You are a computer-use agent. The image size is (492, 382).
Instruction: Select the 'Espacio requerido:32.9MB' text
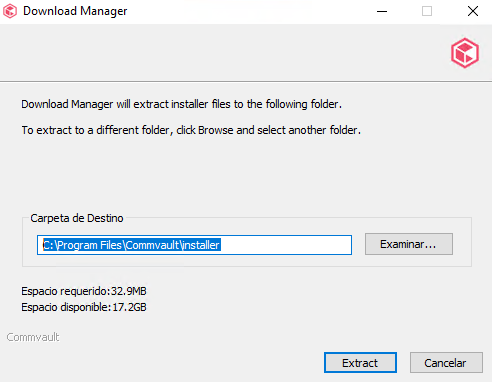click(x=84, y=291)
